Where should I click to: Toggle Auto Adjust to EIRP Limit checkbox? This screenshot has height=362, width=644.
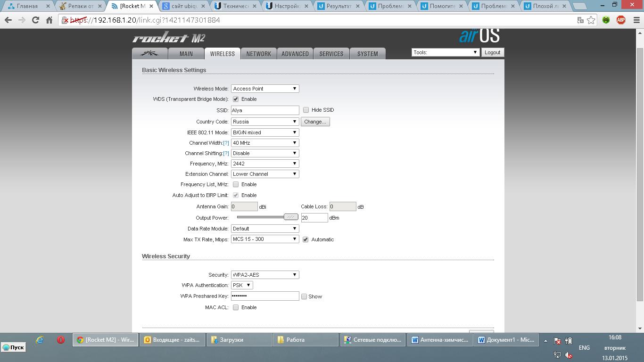point(236,195)
